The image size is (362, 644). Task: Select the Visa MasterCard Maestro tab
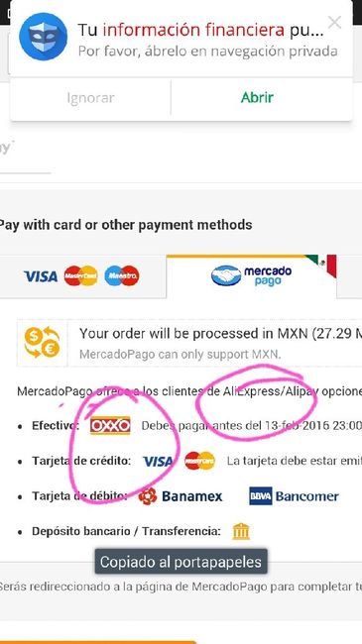click(82, 276)
